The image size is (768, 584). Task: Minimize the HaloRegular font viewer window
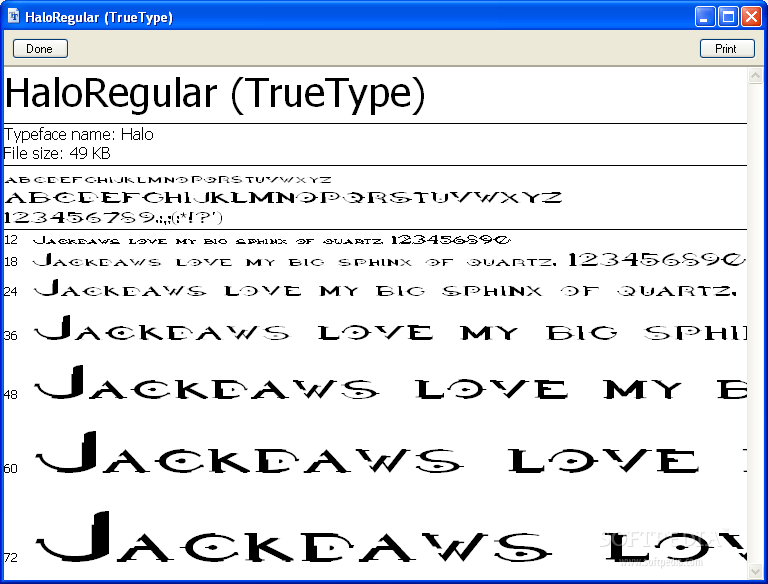point(705,17)
